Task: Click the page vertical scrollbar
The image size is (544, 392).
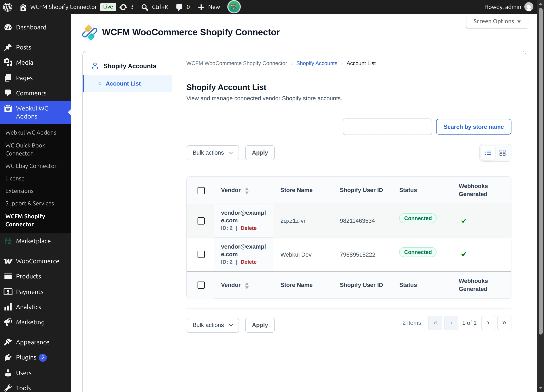Action: (540, 171)
